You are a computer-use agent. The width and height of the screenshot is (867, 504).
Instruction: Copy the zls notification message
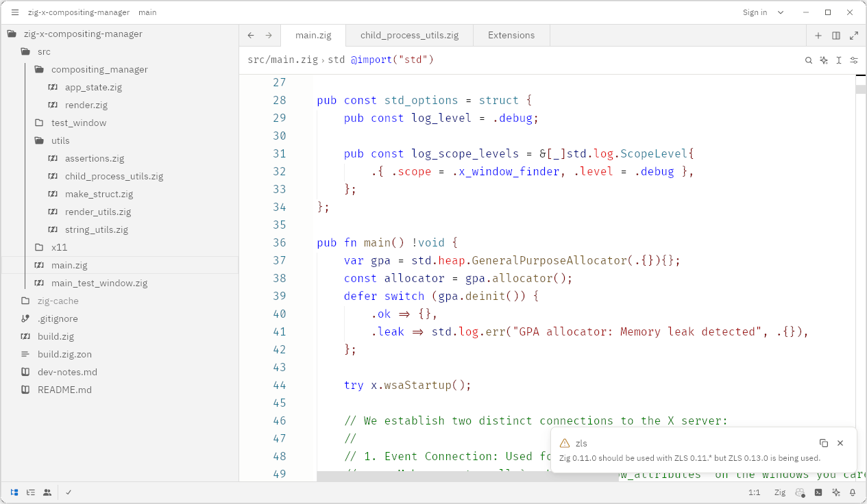[824, 443]
